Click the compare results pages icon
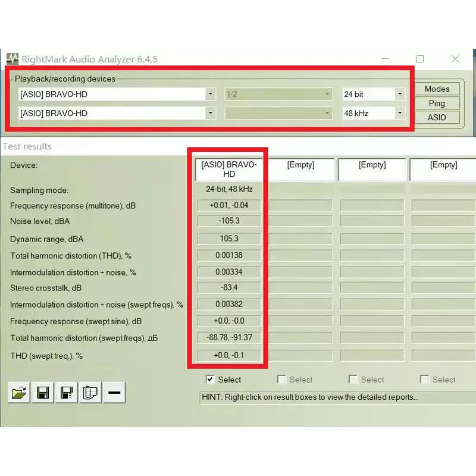 (90, 393)
